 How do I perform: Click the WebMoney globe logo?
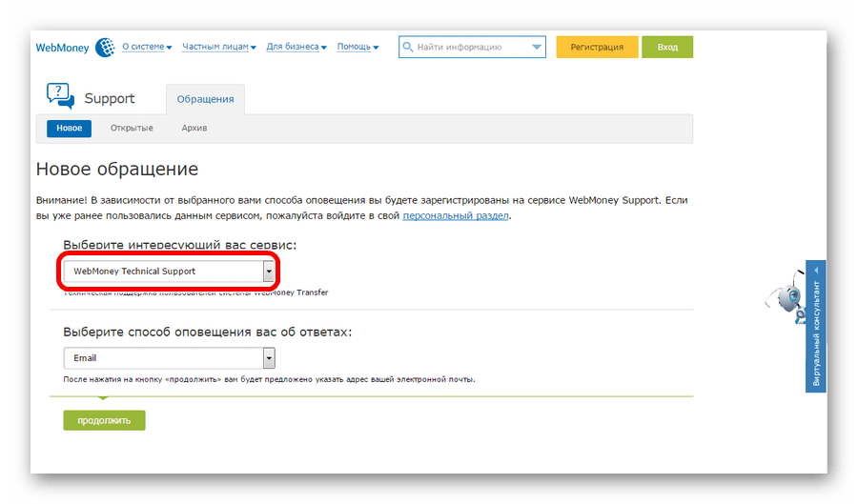click(104, 47)
